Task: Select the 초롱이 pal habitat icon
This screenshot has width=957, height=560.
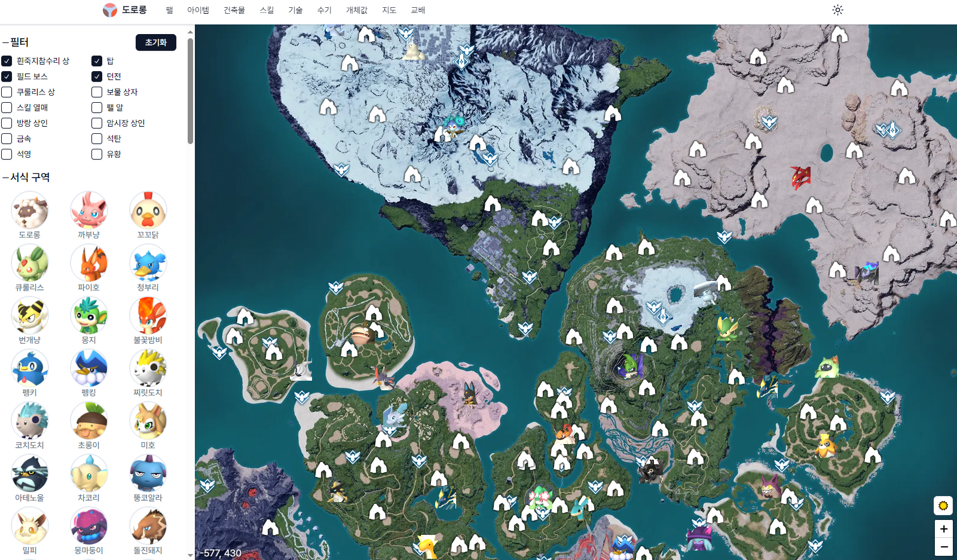Action: click(88, 421)
